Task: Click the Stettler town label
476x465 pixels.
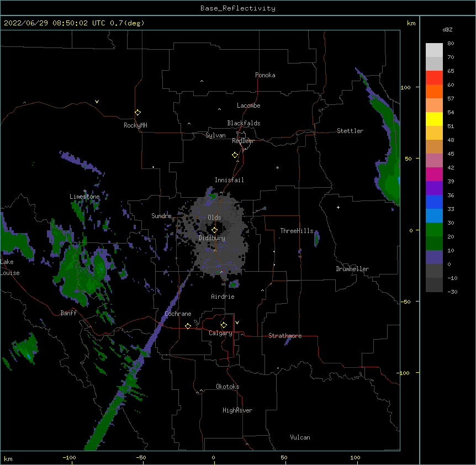Action: click(x=350, y=131)
